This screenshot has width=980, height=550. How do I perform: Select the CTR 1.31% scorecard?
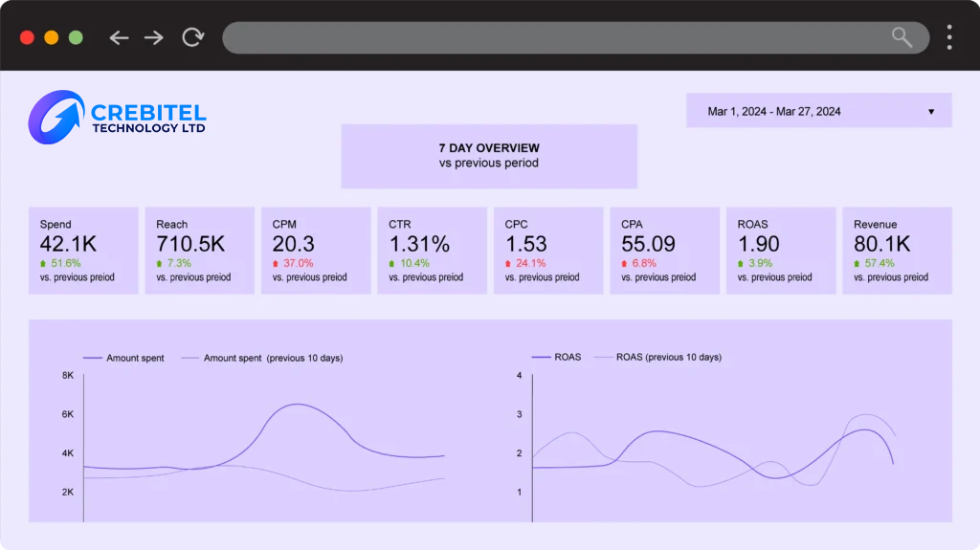[432, 251]
